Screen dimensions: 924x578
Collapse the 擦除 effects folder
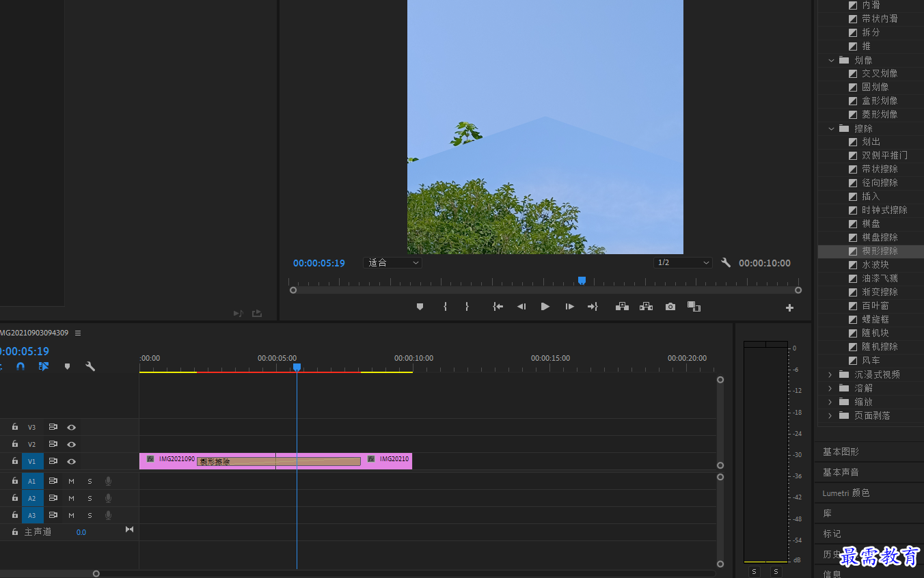tap(831, 128)
